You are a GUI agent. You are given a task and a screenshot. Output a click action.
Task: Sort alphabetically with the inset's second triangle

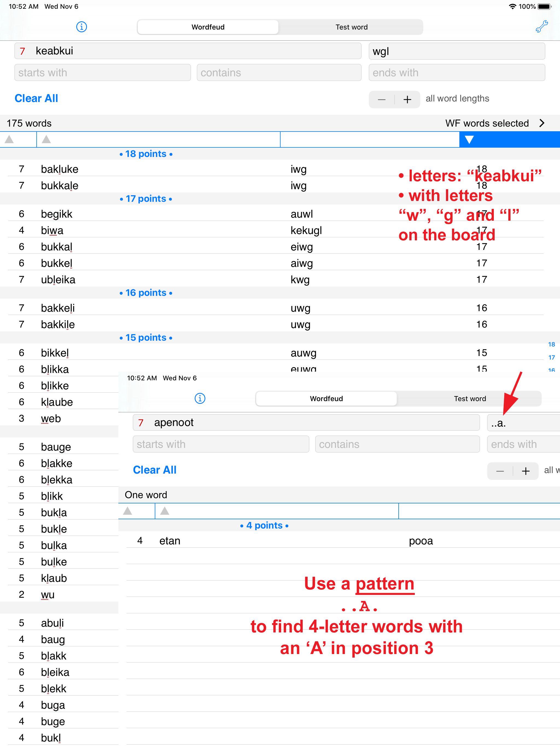point(165,510)
